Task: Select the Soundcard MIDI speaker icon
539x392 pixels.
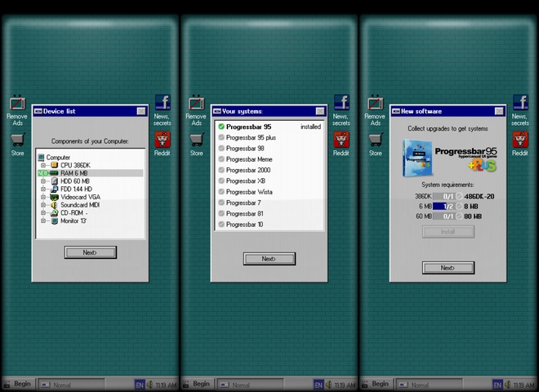Action: click(54, 205)
